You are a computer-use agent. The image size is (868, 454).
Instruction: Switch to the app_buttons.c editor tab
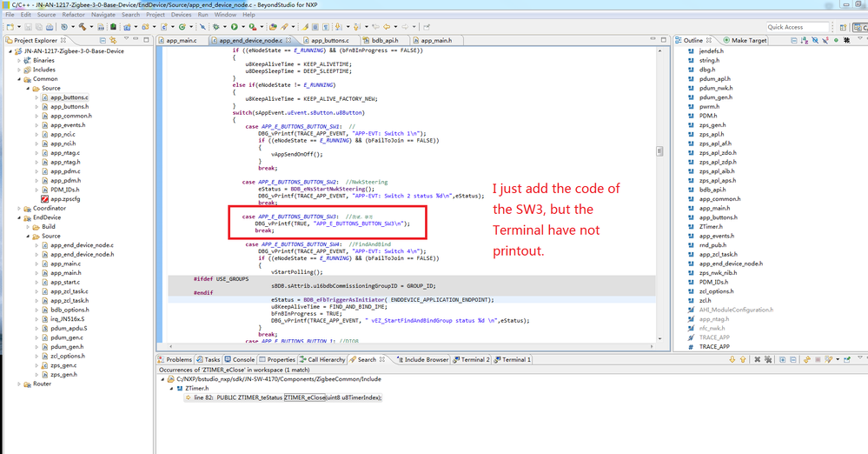pyautogui.click(x=330, y=41)
